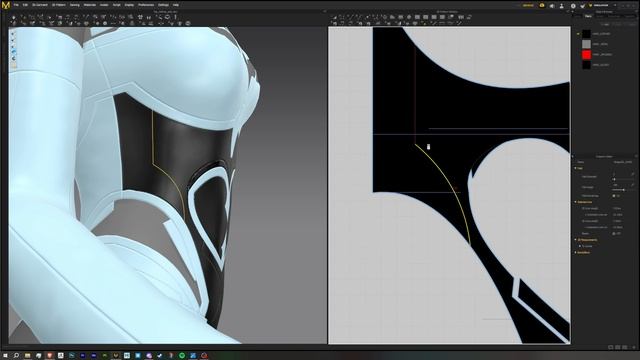Collapse the first section in Property Editor

(576, 168)
